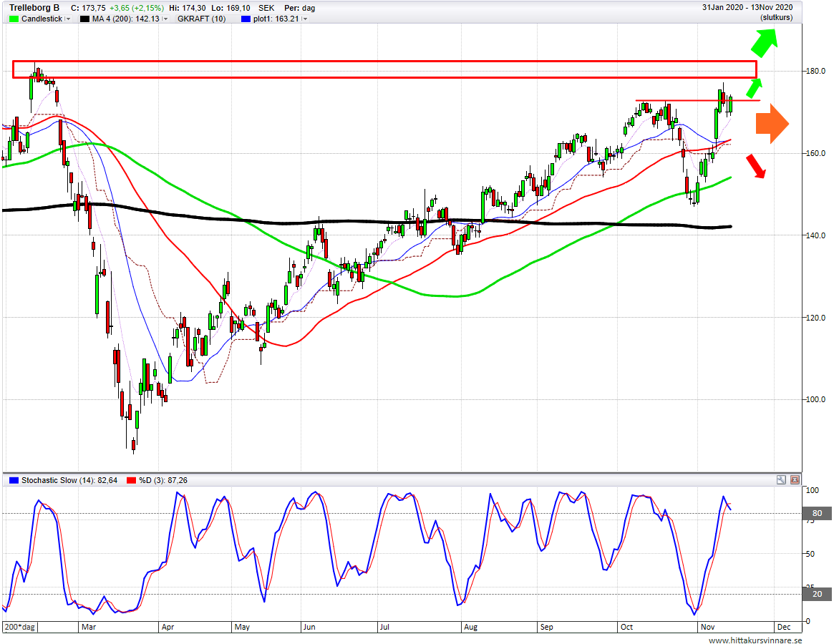The height and width of the screenshot is (644, 834).
Task: Click the stochastic 100 axis label
Action: tap(813, 489)
